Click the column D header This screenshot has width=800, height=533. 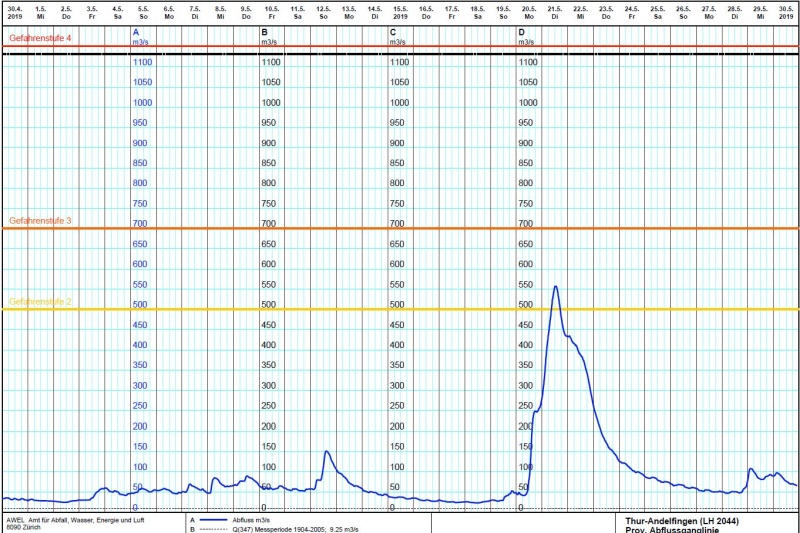click(x=521, y=33)
